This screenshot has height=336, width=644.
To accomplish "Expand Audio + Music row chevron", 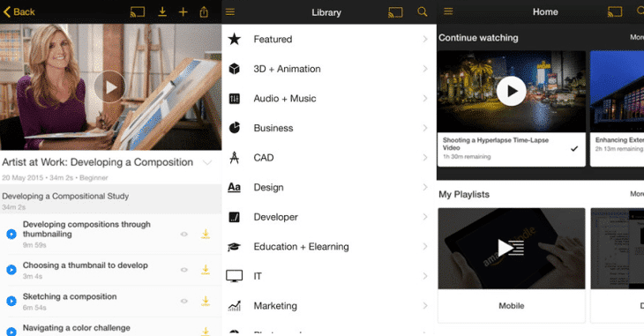I will pos(425,98).
